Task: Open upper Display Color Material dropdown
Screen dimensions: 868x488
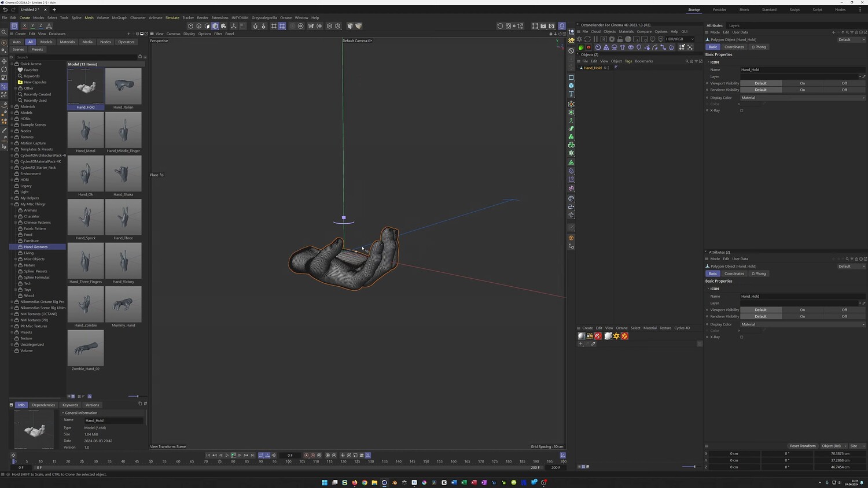Action: 803,98
